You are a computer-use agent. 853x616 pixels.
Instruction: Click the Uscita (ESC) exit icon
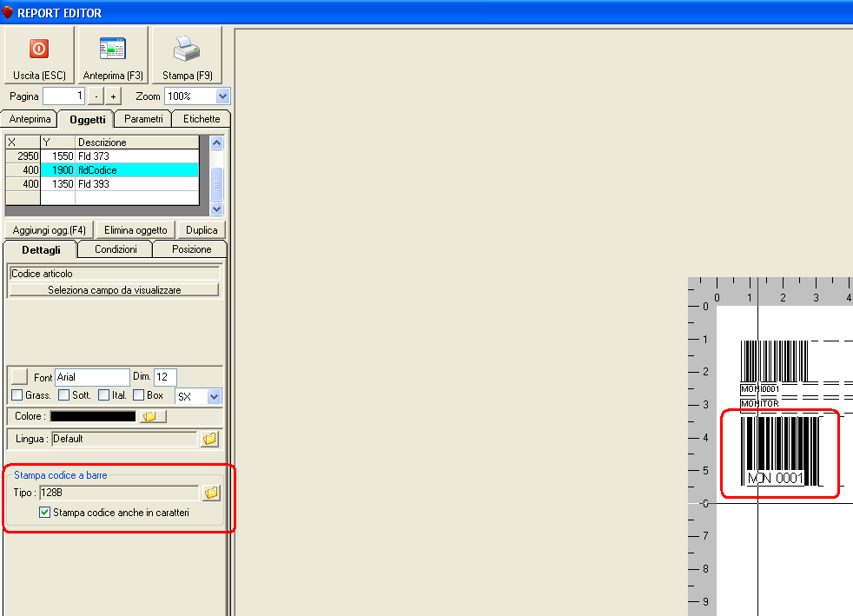coord(38,49)
